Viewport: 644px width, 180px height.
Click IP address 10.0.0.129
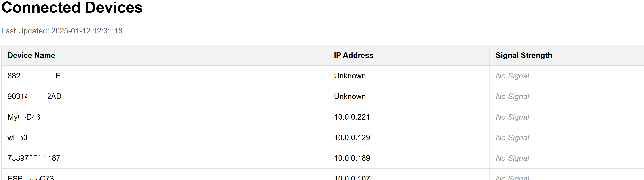352,137
